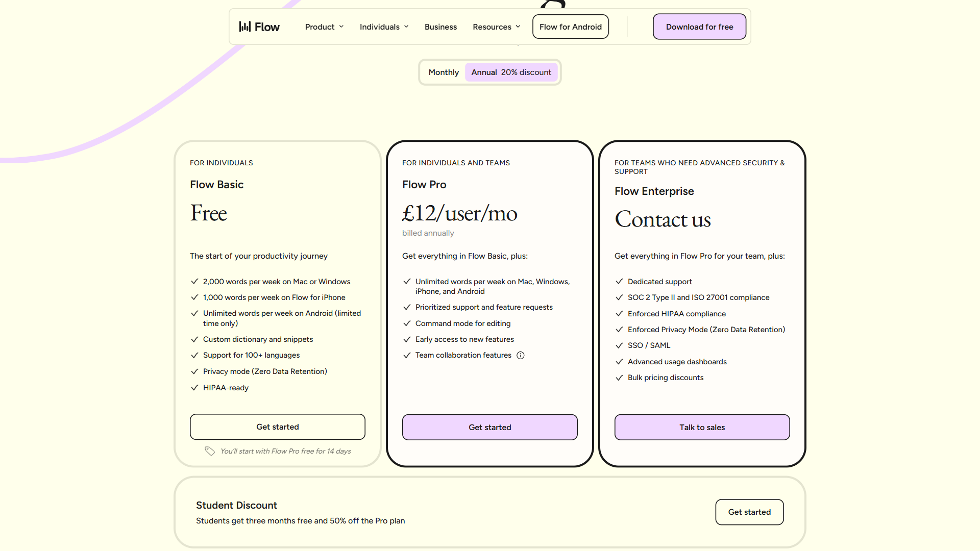
Task: Open the Individuals navigation menu
Action: pos(384,27)
